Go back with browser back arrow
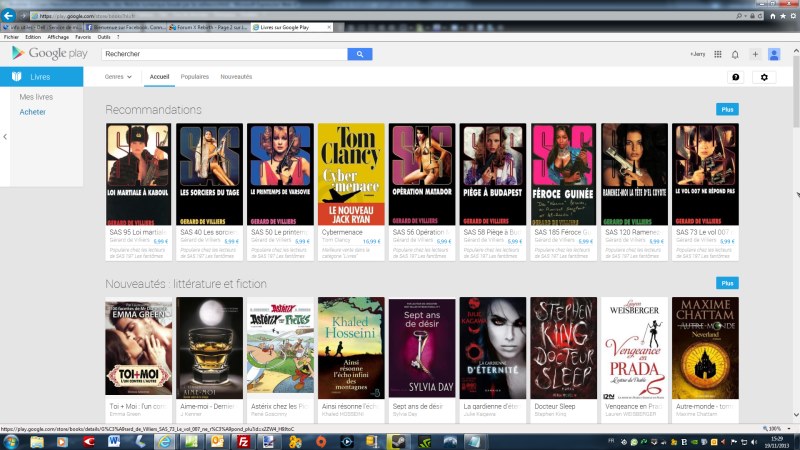This screenshot has width=800, height=450. click(8, 15)
